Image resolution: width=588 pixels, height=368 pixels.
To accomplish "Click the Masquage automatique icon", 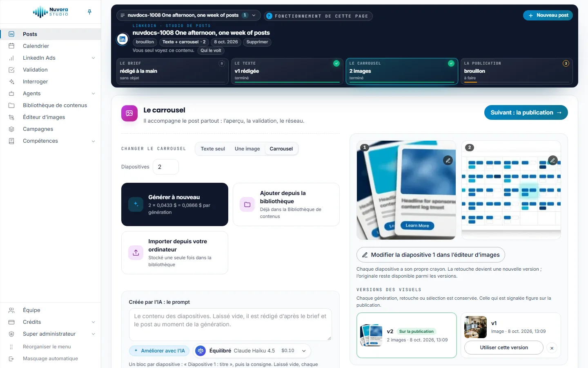I will click(11, 359).
